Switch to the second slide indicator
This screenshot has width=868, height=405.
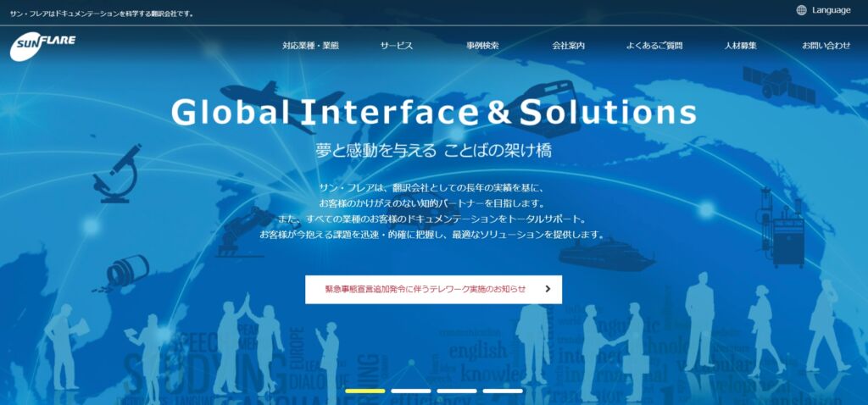[x=411, y=391]
